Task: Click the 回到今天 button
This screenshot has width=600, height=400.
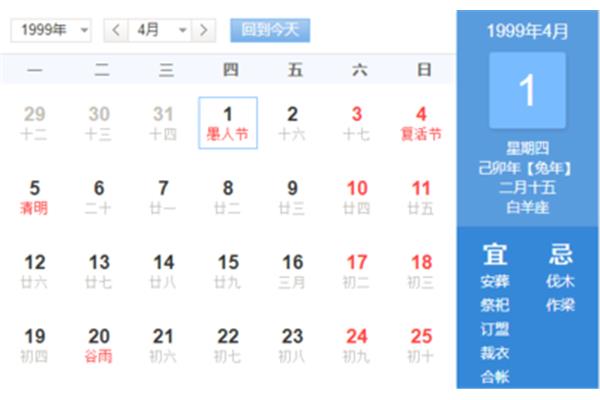Action: (270, 30)
